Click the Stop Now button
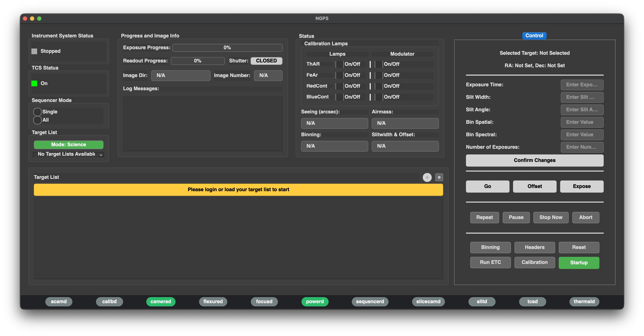The image size is (644, 336). [x=551, y=218]
